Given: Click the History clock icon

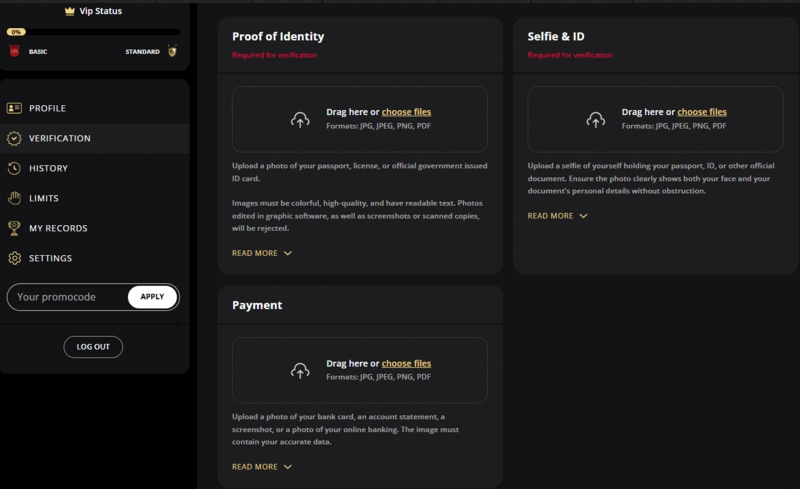Looking at the screenshot, I should coord(14,168).
